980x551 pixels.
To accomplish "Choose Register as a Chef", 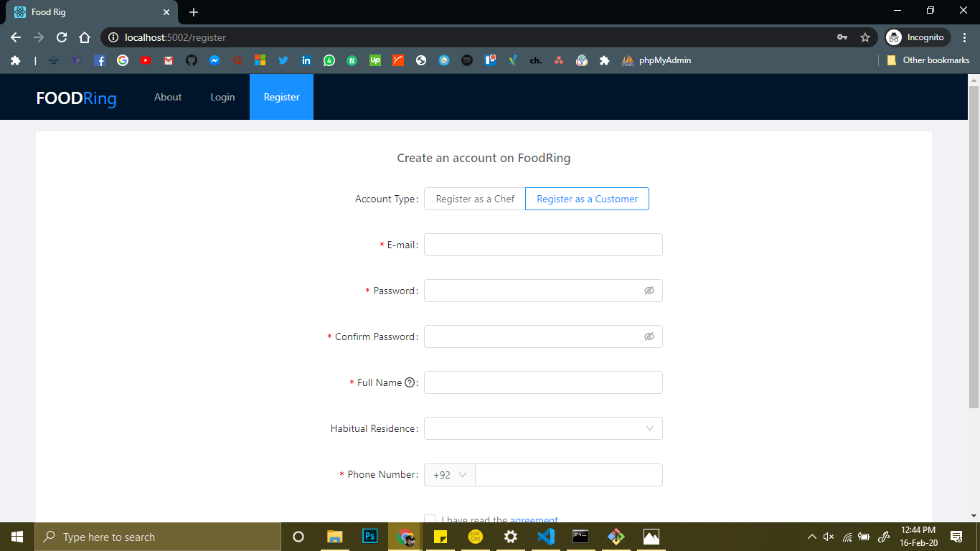I will pos(475,199).
